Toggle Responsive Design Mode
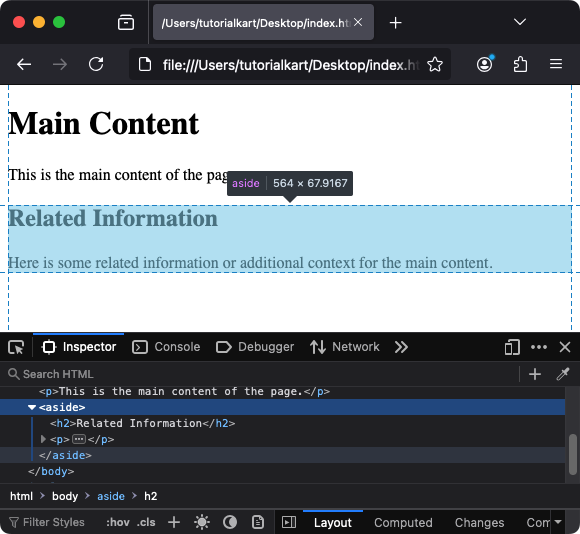The image size is (580, 534). [512, 347]
